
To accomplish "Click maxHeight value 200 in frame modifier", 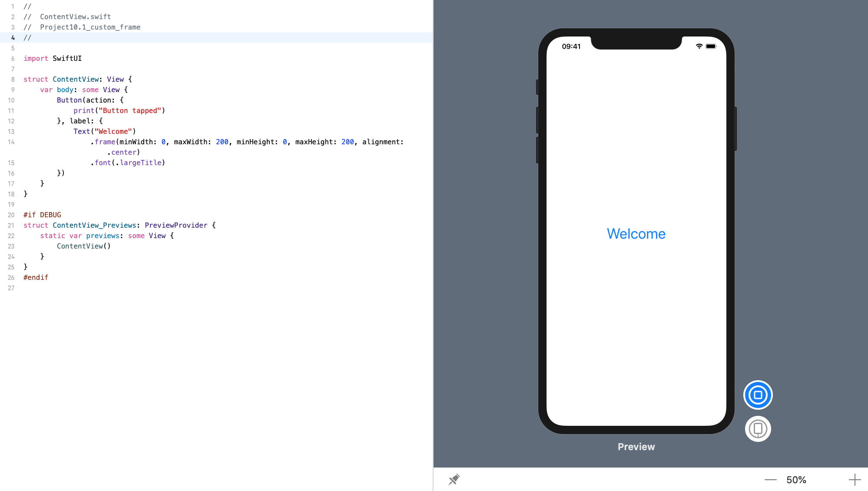I will (x=348, y=142).
